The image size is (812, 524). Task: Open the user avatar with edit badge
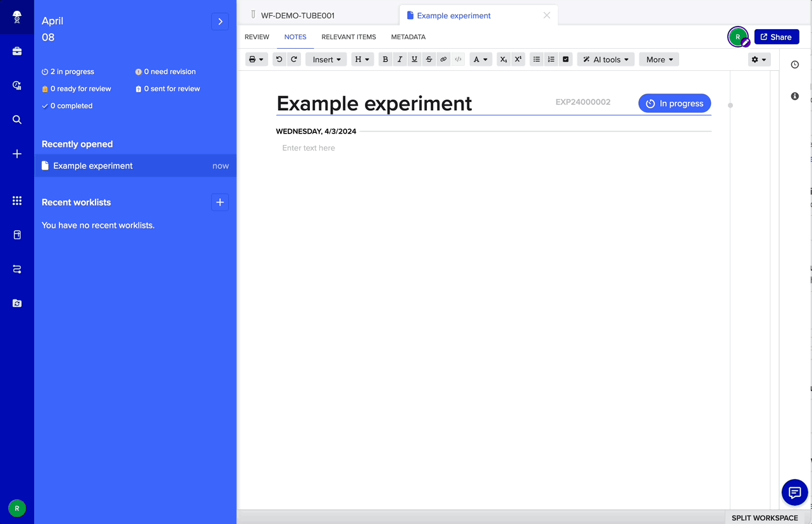click(x=738, y=37)
